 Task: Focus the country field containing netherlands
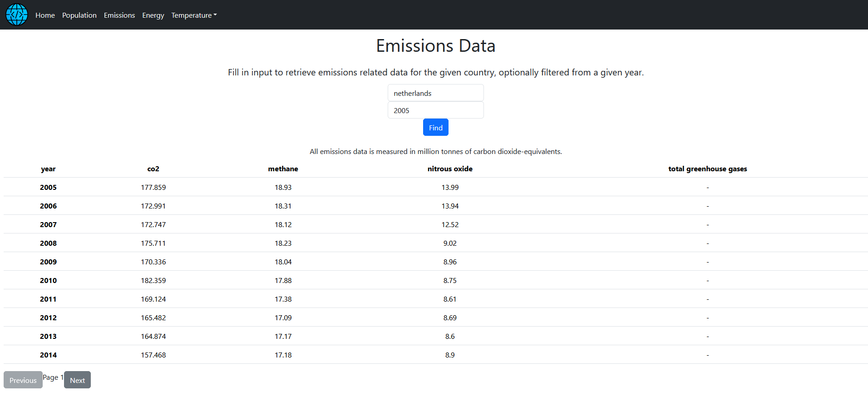coord(435,93)
